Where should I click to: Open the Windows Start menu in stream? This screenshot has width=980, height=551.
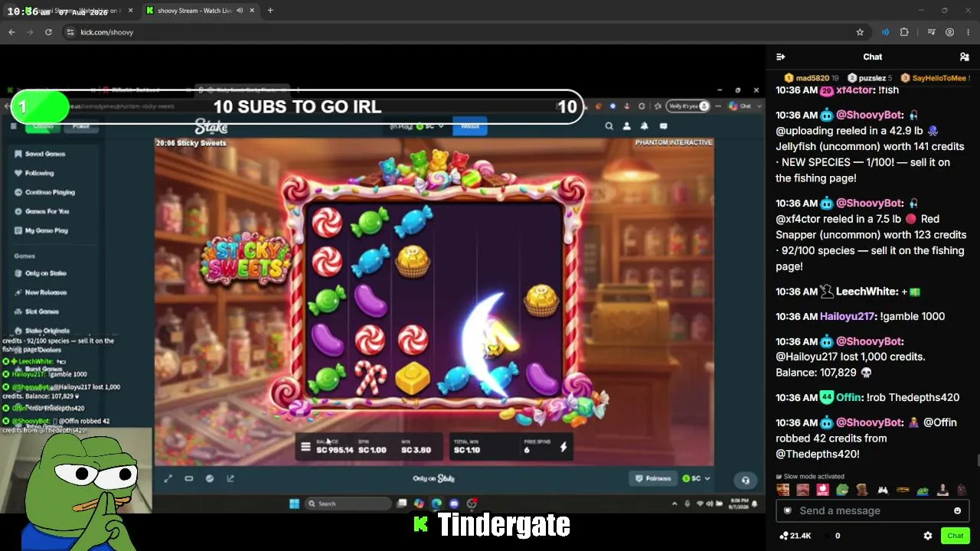tap(294, 504)
